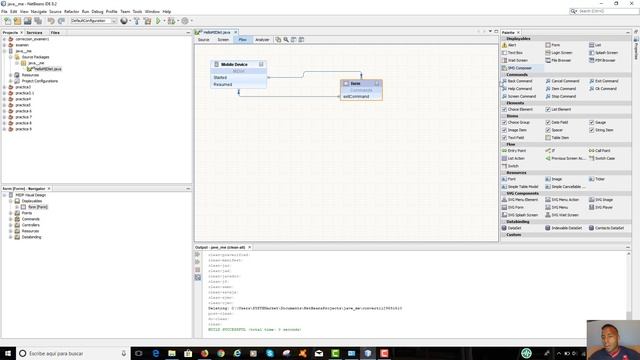Select SVG Player component in Palette
This screenshot has height=360, width=640.
tap(601, 207)
